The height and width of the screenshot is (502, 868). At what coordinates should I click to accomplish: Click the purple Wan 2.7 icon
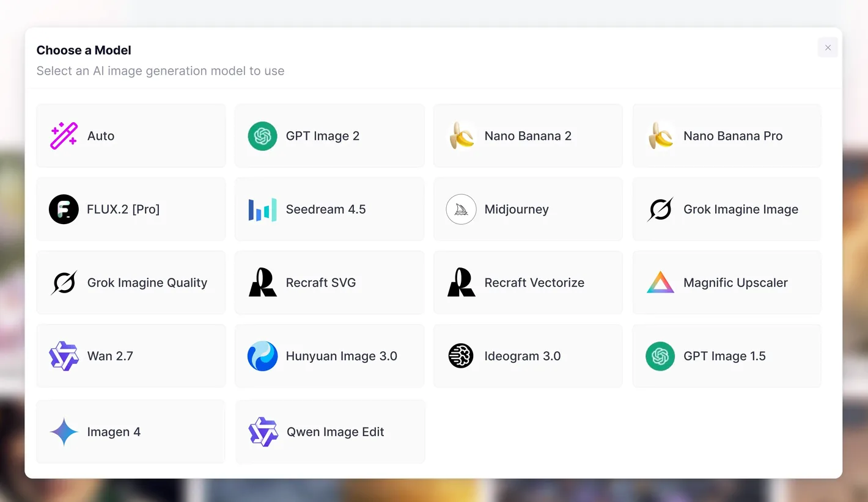coord(64,356)
